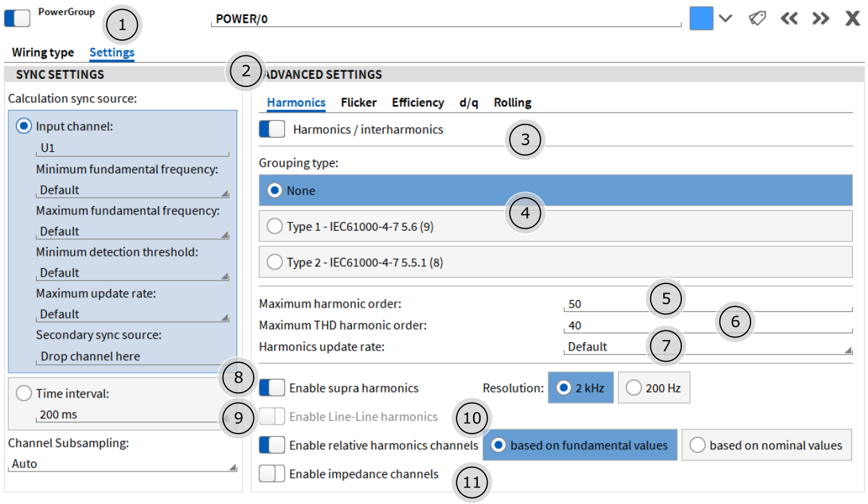Open Channel Subsampling Auto dropdown
This screenshot has height=504, width=868.
click(123, 464)
